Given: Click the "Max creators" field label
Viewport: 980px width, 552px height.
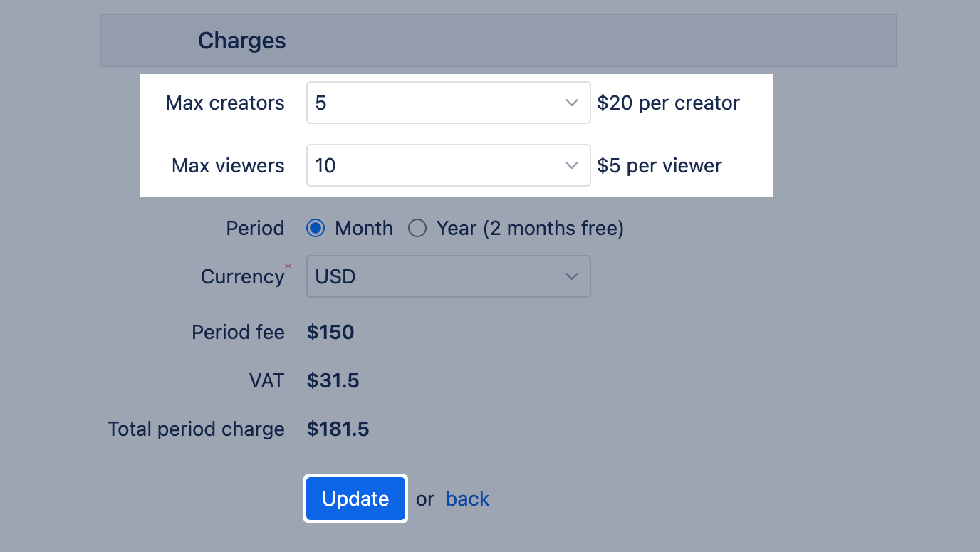Looking at the screenshot, I should click(225, 103).
